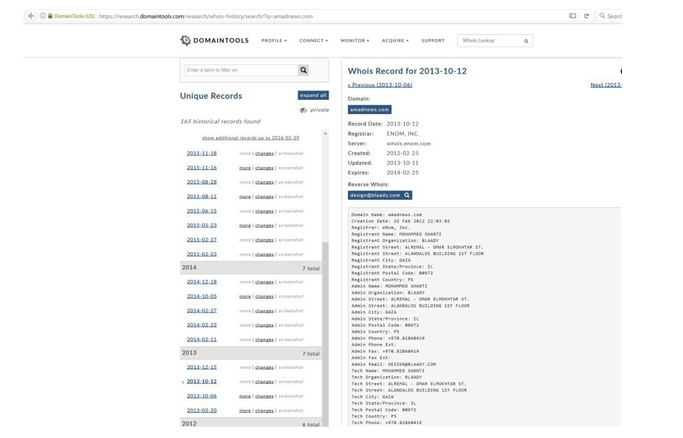This screenshot has width=683, height=438.
Task: Open the 2015-11-18 record
Action: 202,153
